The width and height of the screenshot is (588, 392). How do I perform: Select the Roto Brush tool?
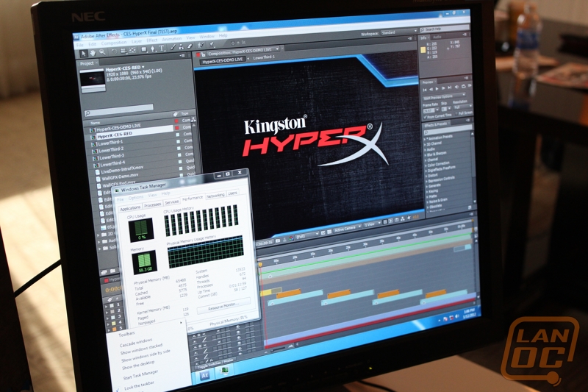(201, 45)
